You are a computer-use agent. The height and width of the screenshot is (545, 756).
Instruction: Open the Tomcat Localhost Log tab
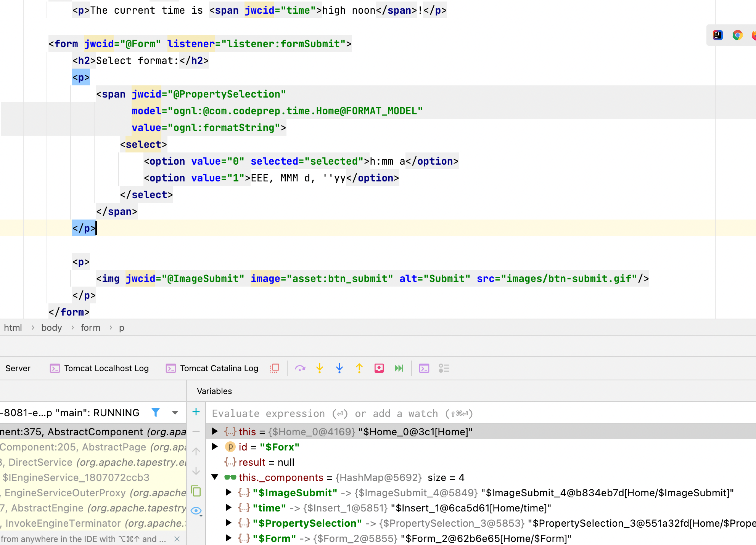pyautogui.click(x=99, y=368)
